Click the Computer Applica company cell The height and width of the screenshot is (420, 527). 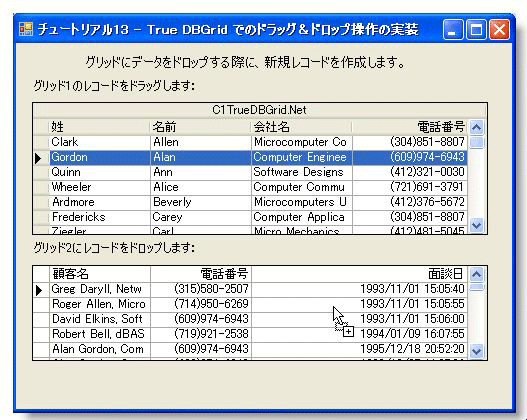tap(302, 217)
